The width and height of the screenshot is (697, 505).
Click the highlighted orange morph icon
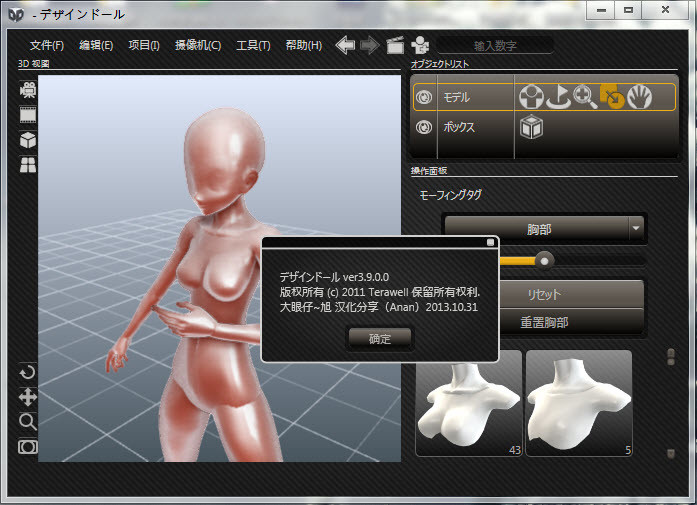point(612,96)
